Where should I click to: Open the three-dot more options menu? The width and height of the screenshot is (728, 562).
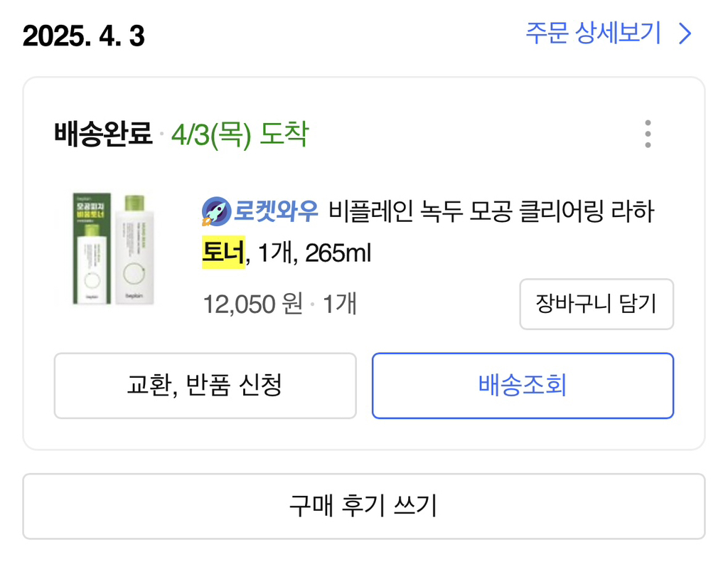click(647, 134)
